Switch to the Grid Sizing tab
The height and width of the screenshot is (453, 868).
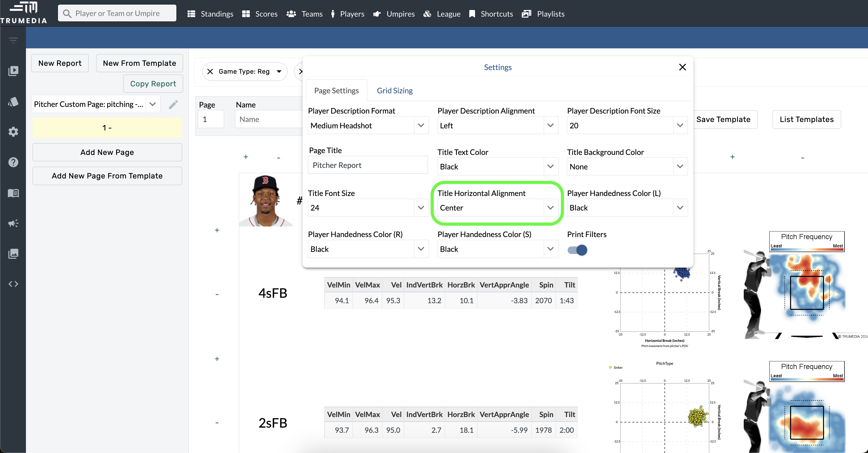pyautogui.click(x=394, y=90)
